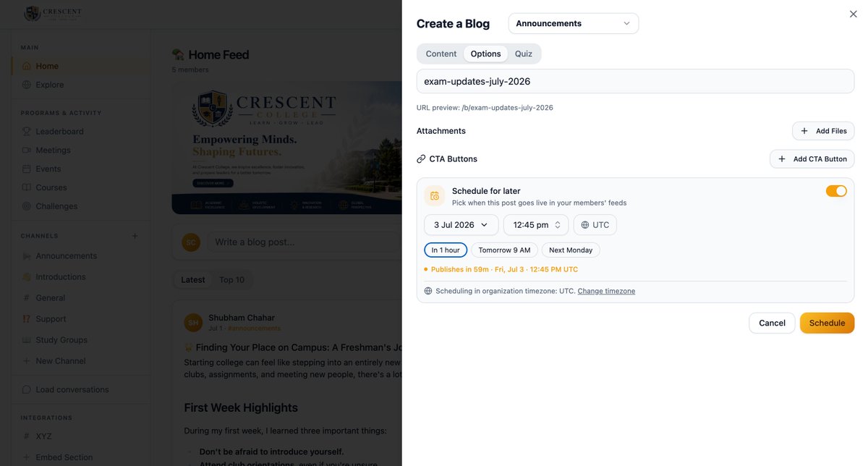Viewport: 868px width, 466px height.
Task: Click the Write a blog post field
Action: pos(304,242)
